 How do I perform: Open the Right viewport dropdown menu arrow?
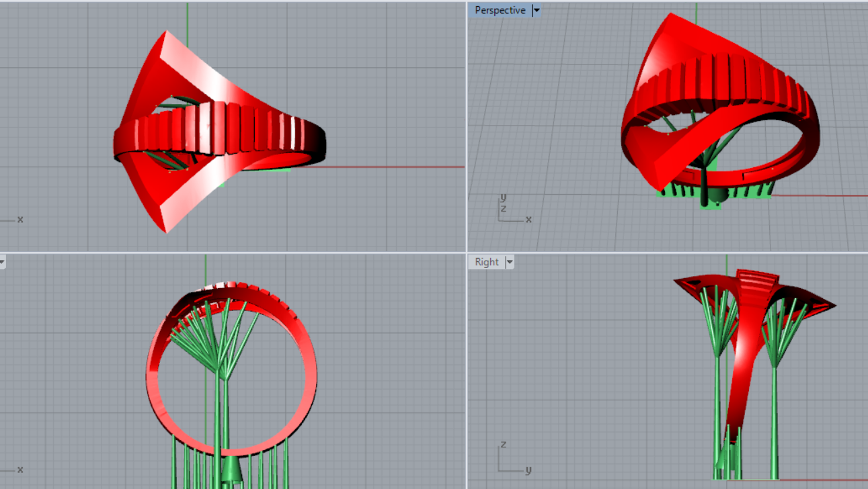(x=509, y=262)
